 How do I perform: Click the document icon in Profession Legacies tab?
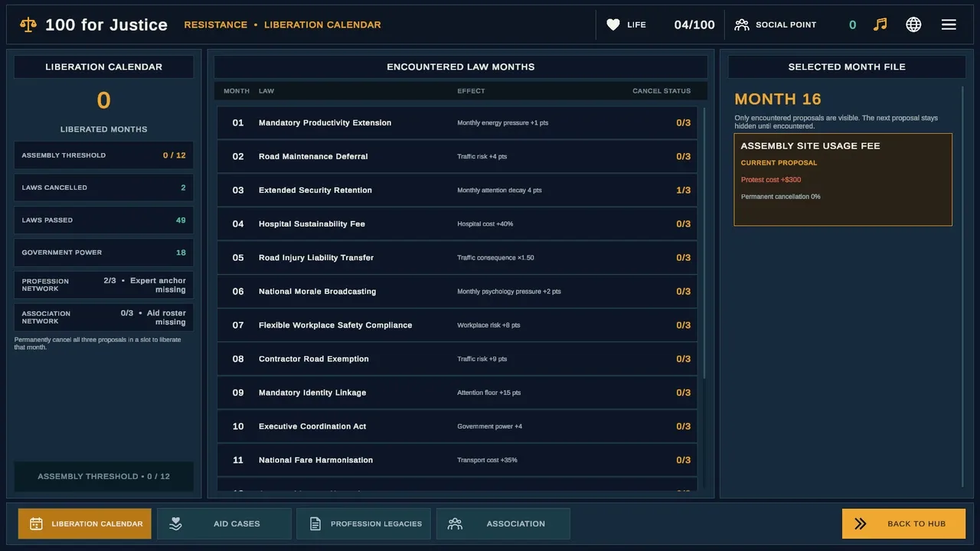point(315,523)
